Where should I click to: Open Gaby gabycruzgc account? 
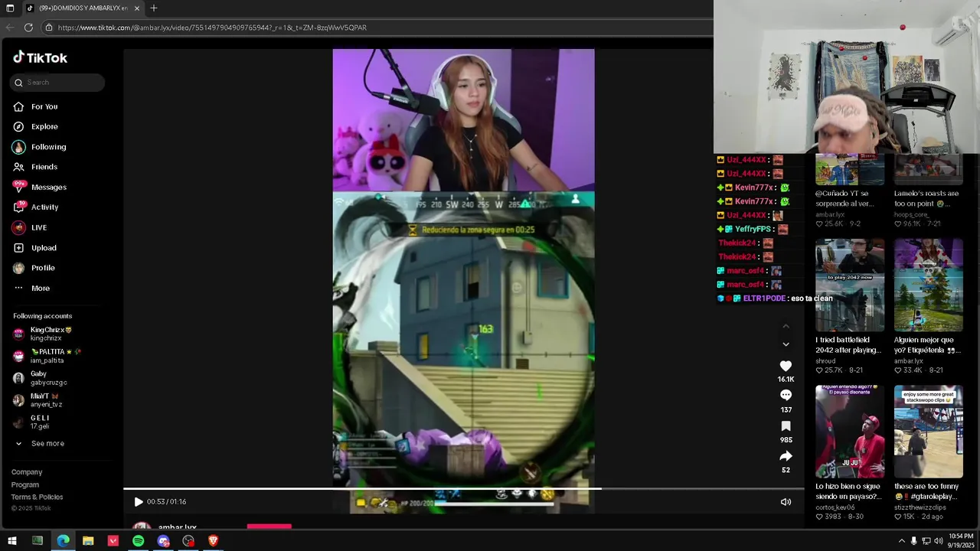[48, 378]
